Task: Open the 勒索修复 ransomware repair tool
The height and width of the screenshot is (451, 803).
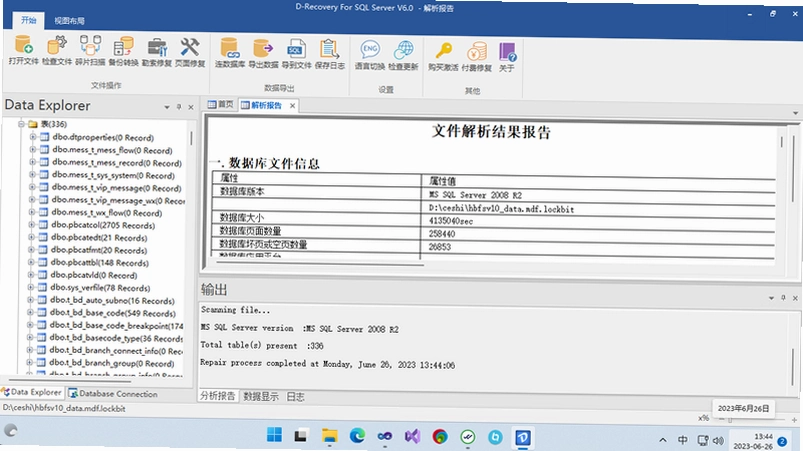Action: [x=157, y=52]
